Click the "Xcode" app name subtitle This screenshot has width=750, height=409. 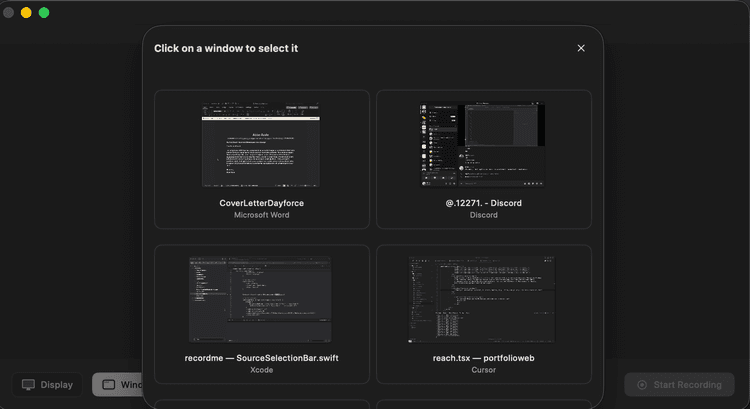click(262, 370)
